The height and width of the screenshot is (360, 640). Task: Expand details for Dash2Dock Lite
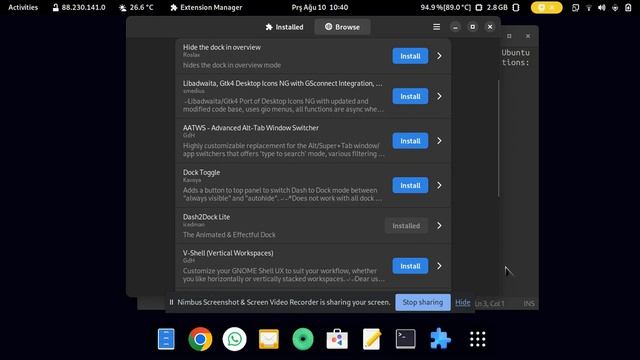[439, 226]
